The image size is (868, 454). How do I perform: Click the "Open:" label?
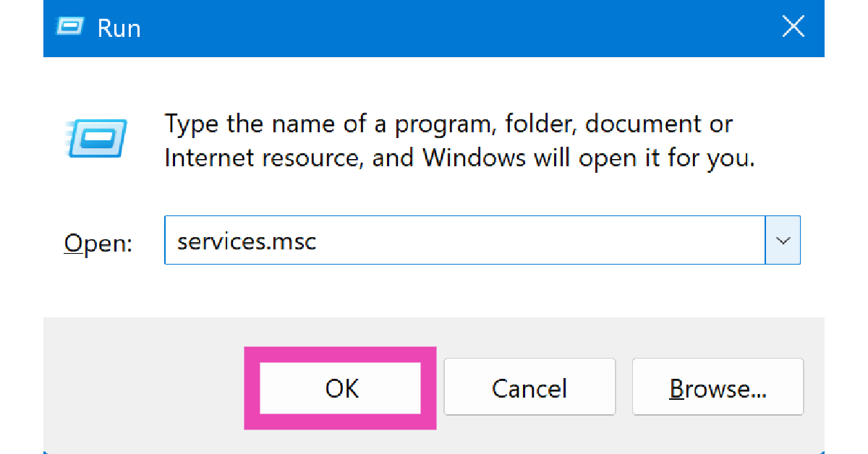tap(98, 243)
